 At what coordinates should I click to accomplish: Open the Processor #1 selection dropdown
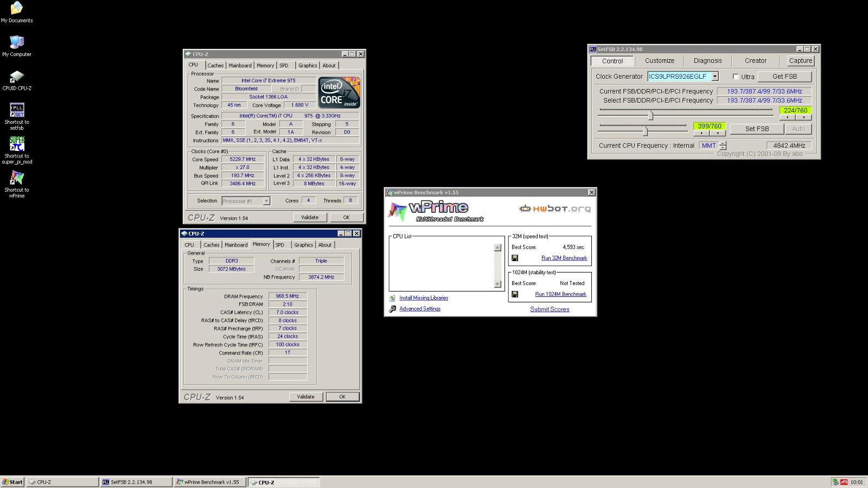click(x=266, y=201)
